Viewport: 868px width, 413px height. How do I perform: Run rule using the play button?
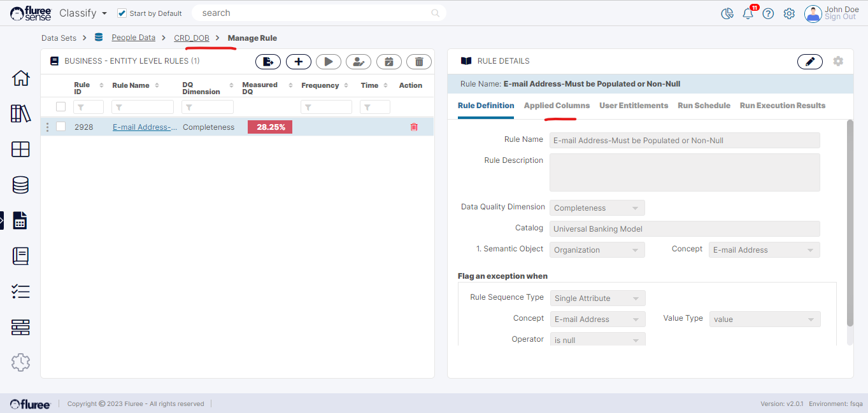(329, 62)
